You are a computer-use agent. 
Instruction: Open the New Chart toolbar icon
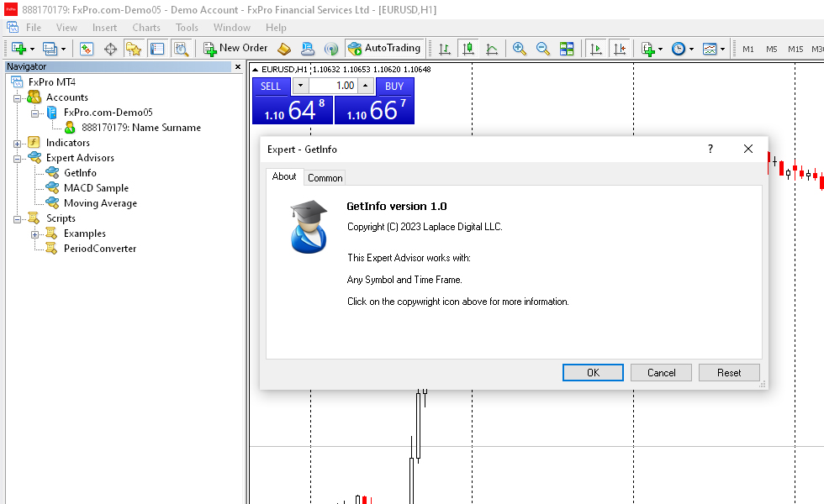click(18, 49)
